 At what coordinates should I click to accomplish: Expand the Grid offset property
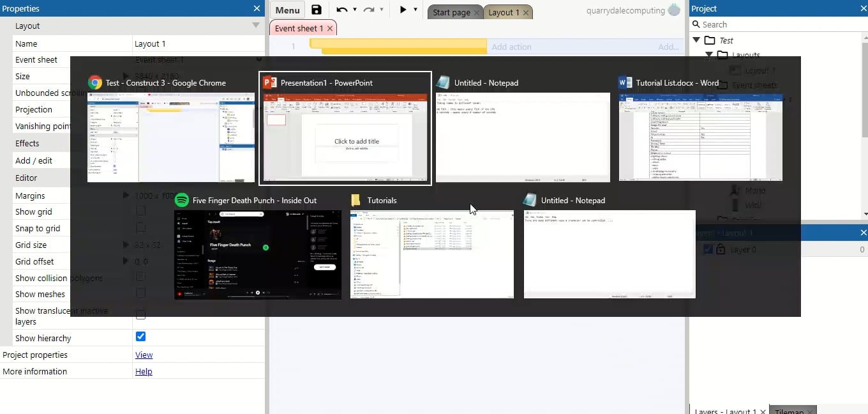pyautogui.click(x=126, y=261)
